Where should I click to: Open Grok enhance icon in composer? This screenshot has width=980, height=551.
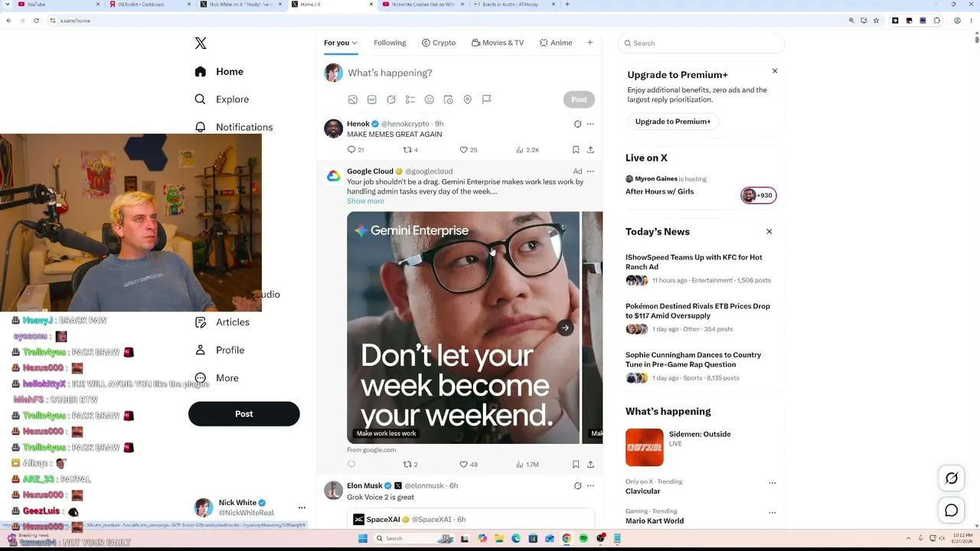point(390,99)
